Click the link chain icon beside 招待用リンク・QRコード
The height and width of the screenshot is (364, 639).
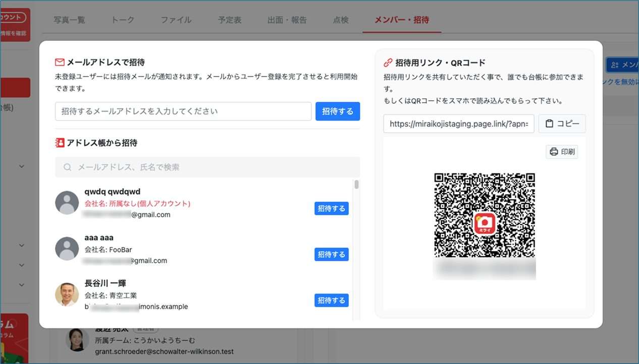pos(388,63)
